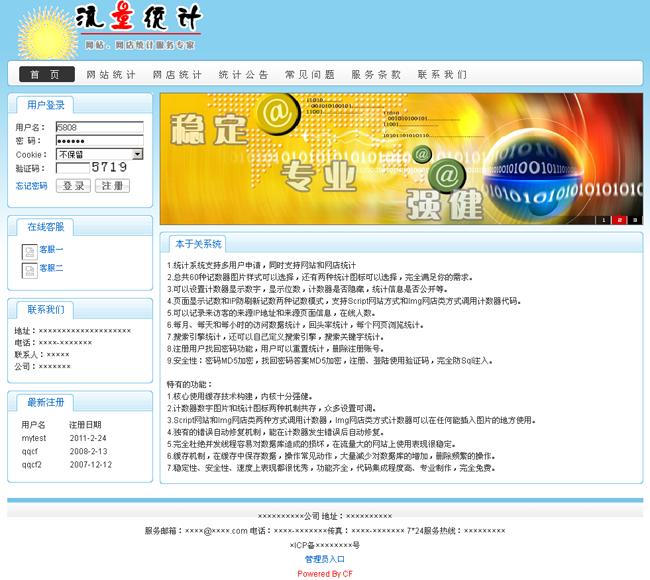
Task: Switch banner to slide 3
Action: (635, 220)
